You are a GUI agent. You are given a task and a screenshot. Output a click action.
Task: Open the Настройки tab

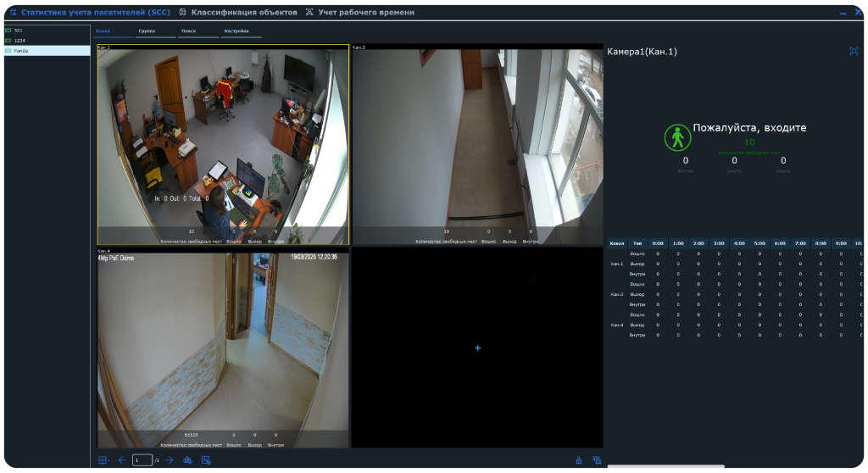point(236,31)
